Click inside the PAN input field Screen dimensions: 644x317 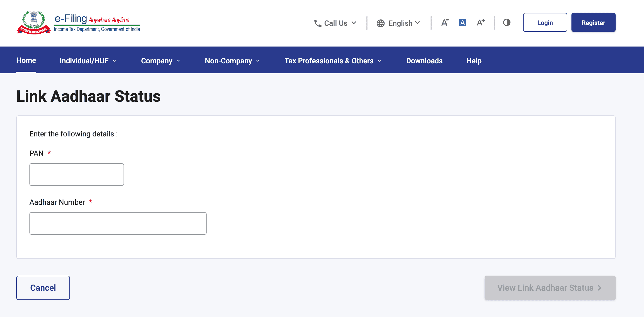click(x=76, y=174)
